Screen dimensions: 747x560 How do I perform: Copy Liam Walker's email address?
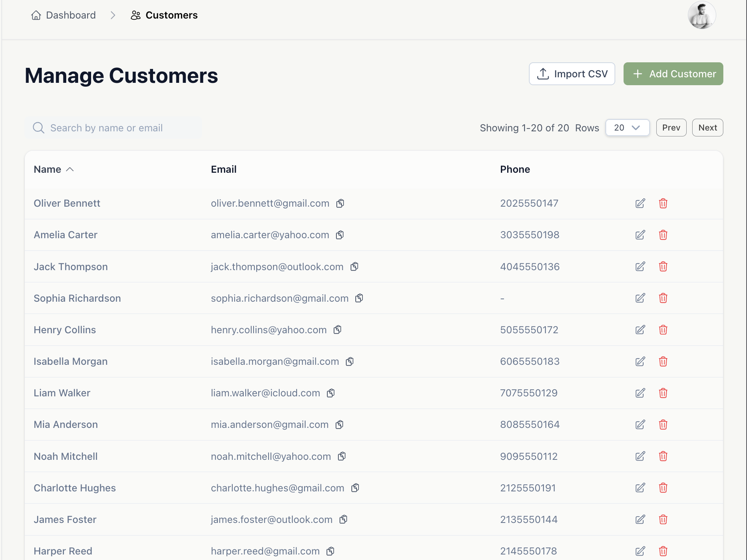click(331, 393)
